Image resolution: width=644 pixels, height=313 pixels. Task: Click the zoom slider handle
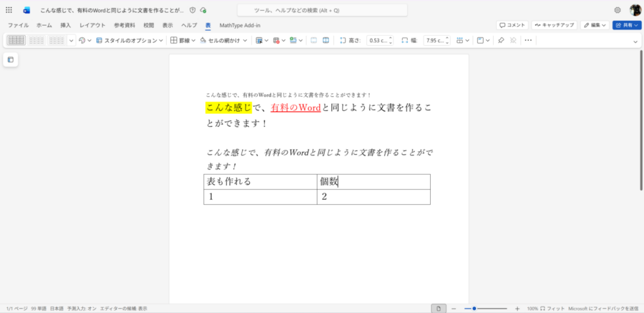(474, 309)
